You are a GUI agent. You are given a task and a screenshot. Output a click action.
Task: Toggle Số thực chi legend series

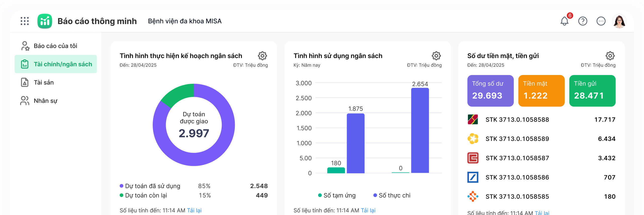click(392, 195)
